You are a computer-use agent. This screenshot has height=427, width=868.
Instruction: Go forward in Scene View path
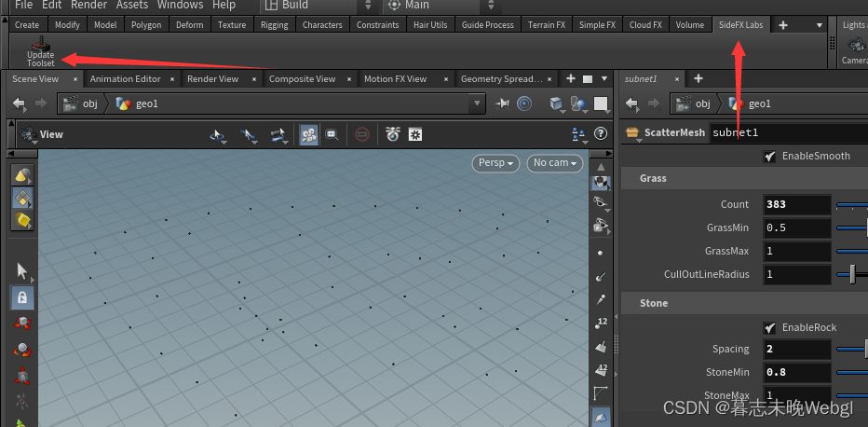pyautogui.click(x=41, y=103)
